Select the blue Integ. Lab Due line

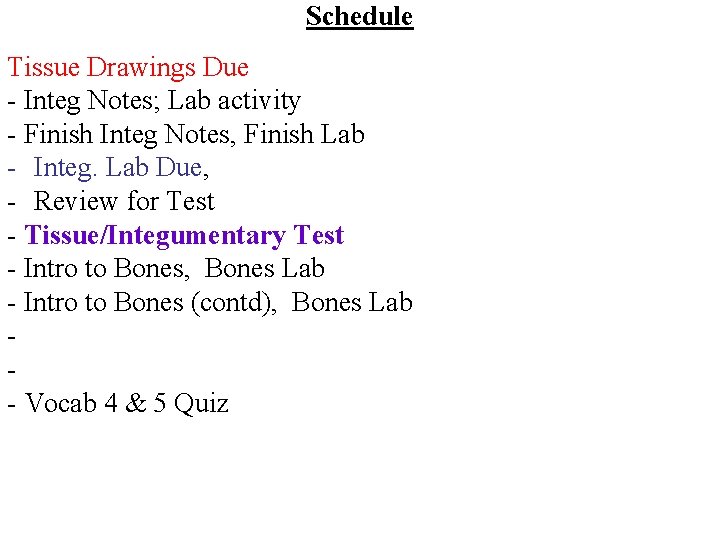(x=108, y=168)
